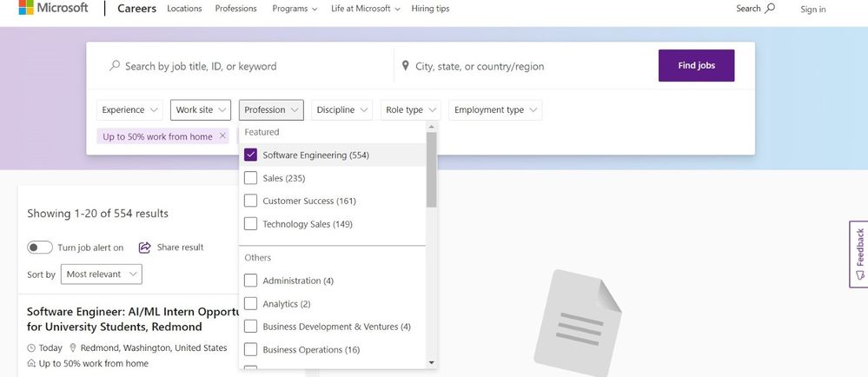Click the Feedback side tab

858,255
